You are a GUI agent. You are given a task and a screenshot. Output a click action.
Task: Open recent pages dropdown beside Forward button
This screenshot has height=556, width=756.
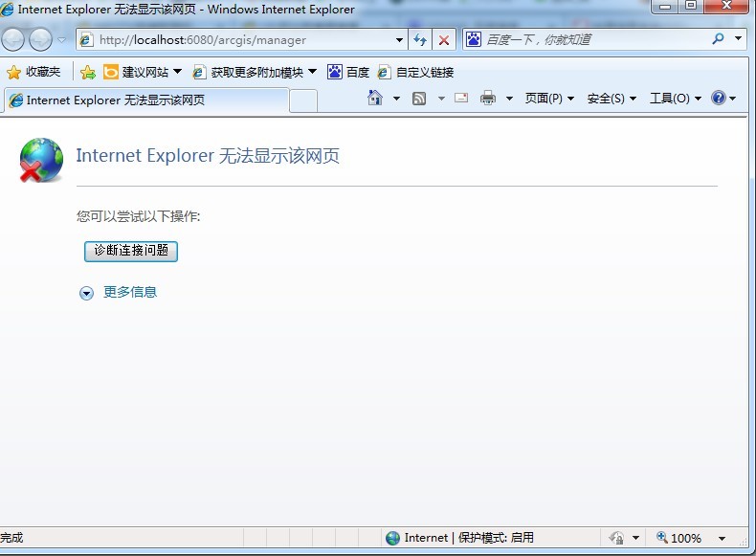click(61, 39)
